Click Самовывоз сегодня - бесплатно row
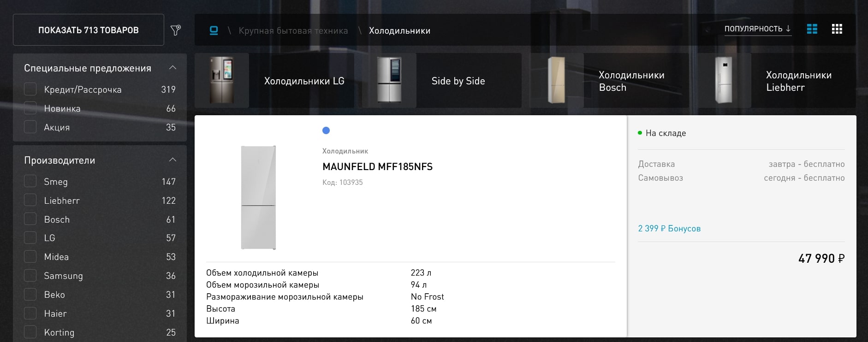 (741, 178)
